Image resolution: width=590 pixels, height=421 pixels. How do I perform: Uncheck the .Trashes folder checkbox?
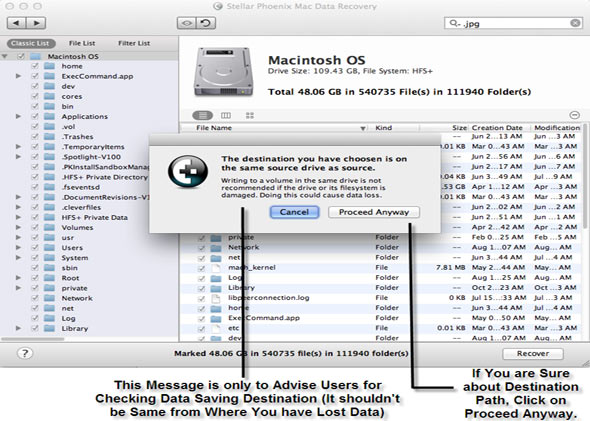[x=35, y=137]
